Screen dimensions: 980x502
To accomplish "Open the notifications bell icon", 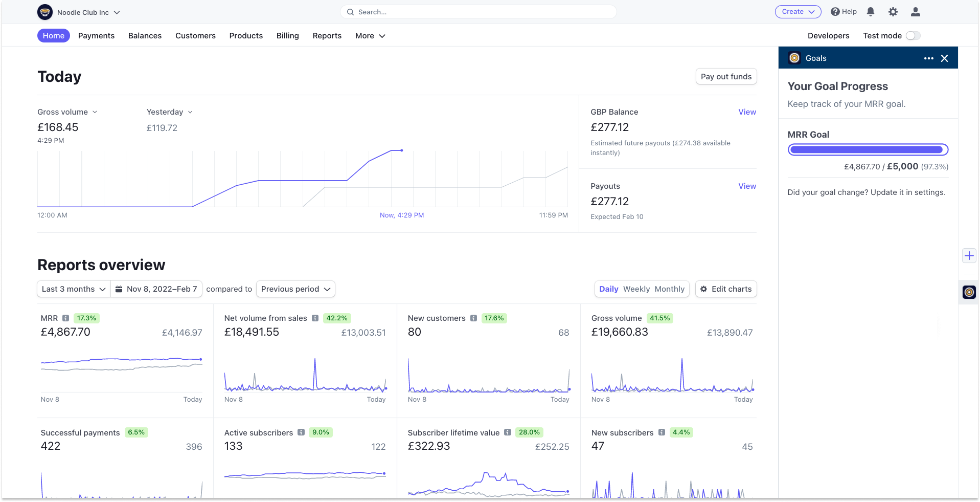I will tap(871, 11).
